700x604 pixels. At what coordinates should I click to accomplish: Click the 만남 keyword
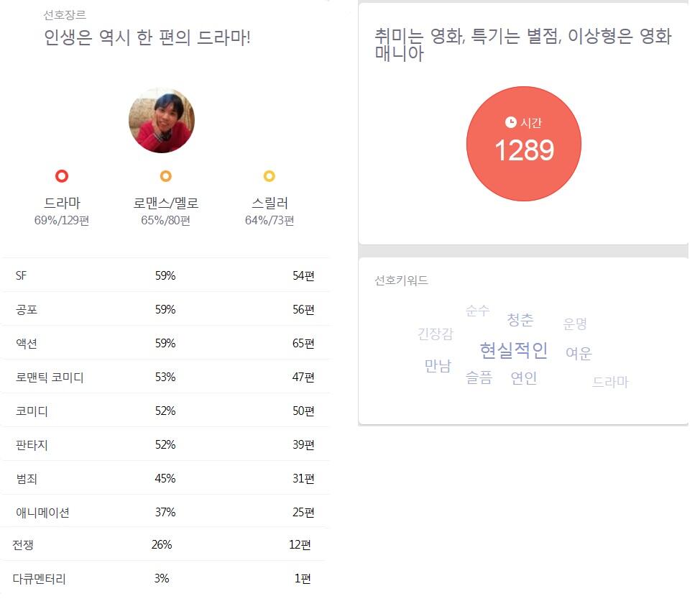click(x=437, y=366)
